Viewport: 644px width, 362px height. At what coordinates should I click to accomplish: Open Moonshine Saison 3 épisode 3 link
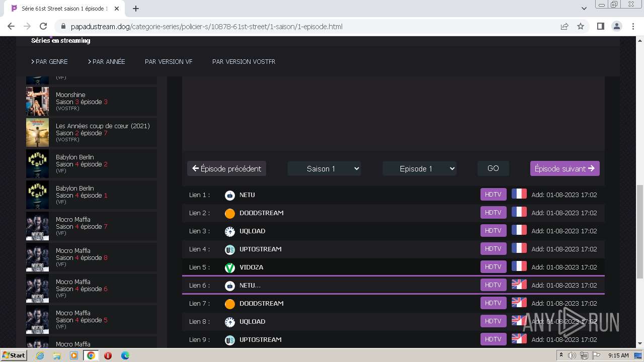(92, 102)
